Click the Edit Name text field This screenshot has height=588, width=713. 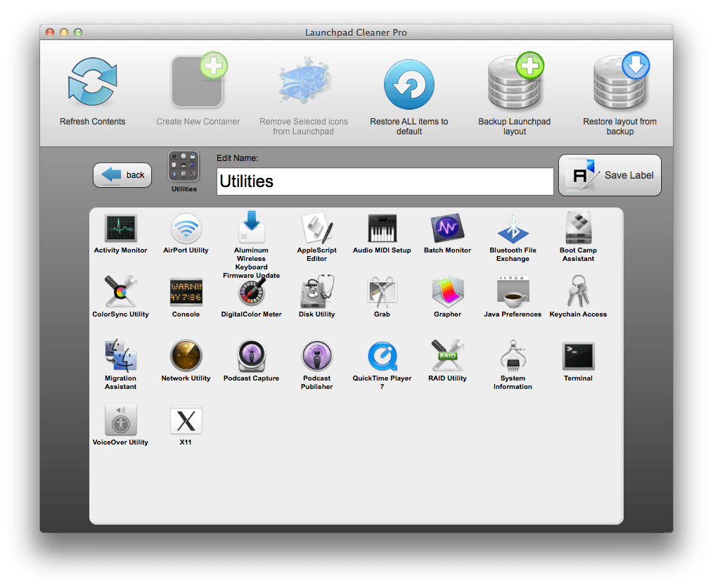coord(385,181)
